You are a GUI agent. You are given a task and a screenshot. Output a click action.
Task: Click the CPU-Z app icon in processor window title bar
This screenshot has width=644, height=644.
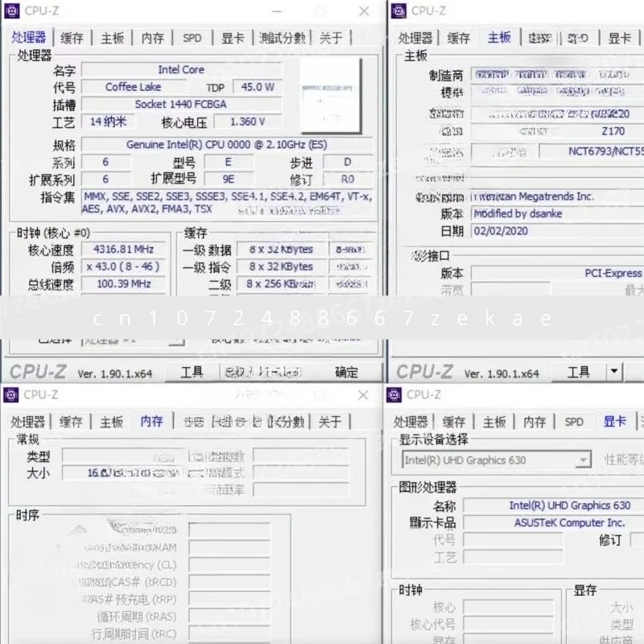(x=11, y=11)
